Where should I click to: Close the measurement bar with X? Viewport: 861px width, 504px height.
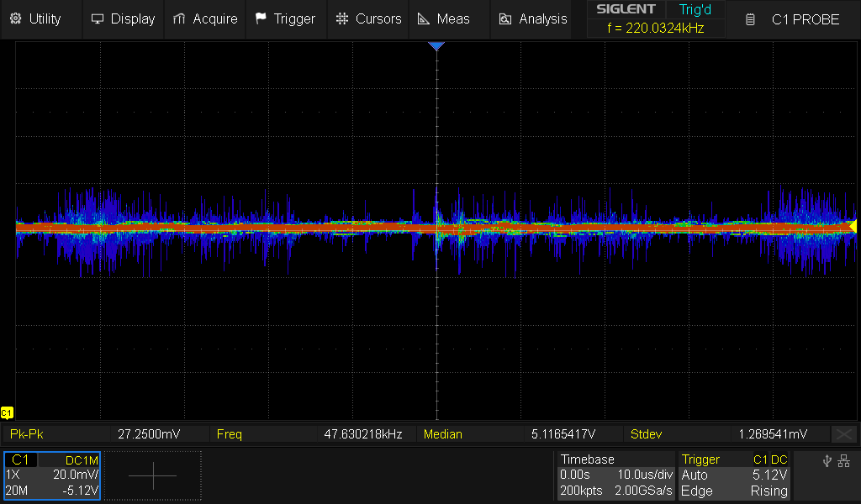click(843, 434)
